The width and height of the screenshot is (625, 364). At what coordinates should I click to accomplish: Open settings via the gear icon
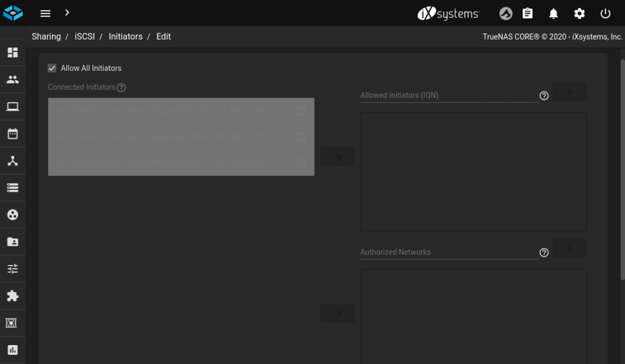coord(579,13)
